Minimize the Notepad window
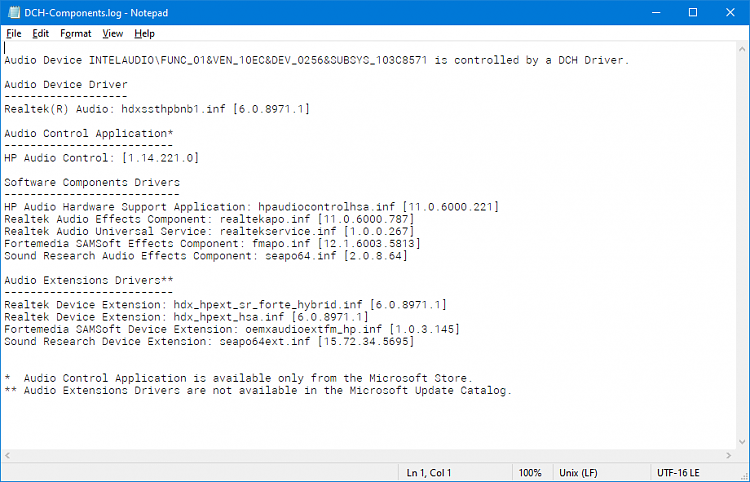Viewport: 750px width, 482px height. pos(656,12)
